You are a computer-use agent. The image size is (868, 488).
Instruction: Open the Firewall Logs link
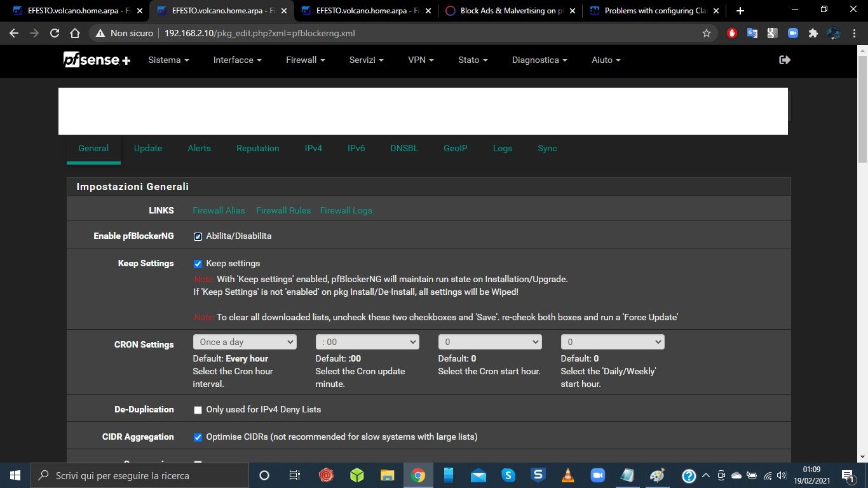[346, 210]
